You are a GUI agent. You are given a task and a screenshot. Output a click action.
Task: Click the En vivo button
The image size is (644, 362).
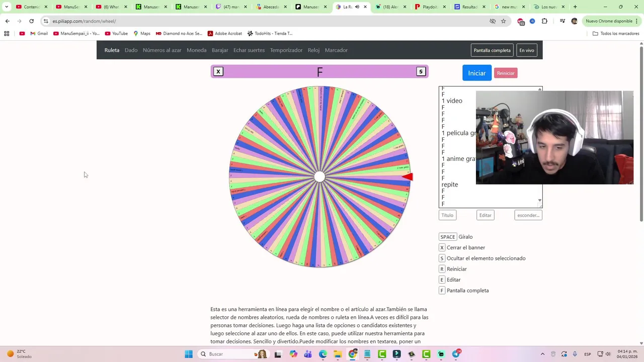[x=527, y=50]
